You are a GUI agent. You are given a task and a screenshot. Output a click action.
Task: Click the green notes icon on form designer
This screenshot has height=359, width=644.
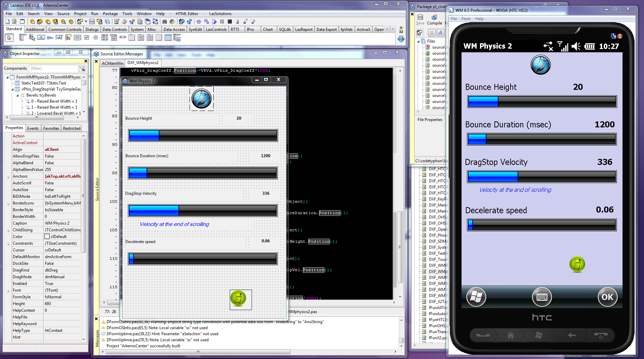tap(238, 298)
